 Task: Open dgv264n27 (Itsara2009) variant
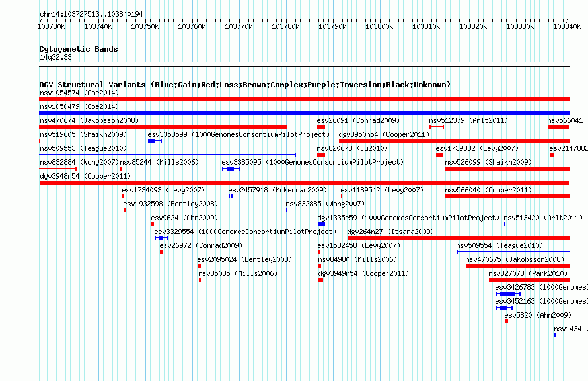click(390, 232)
